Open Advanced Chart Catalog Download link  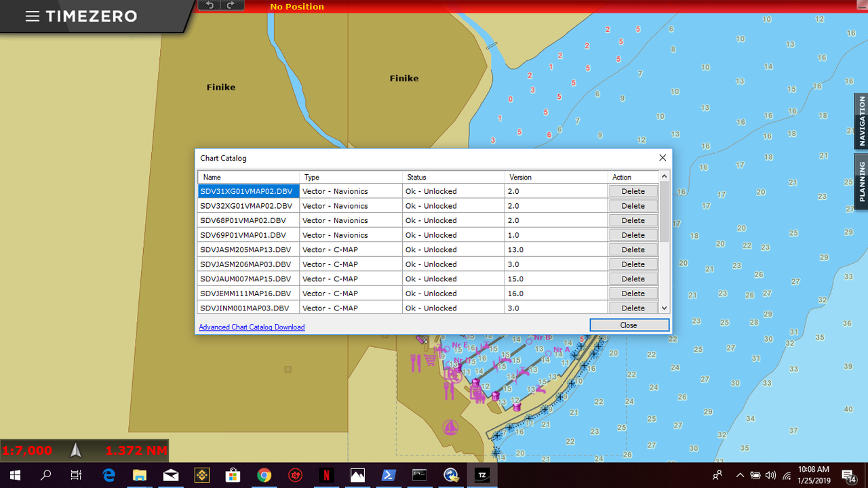(252, 327)
